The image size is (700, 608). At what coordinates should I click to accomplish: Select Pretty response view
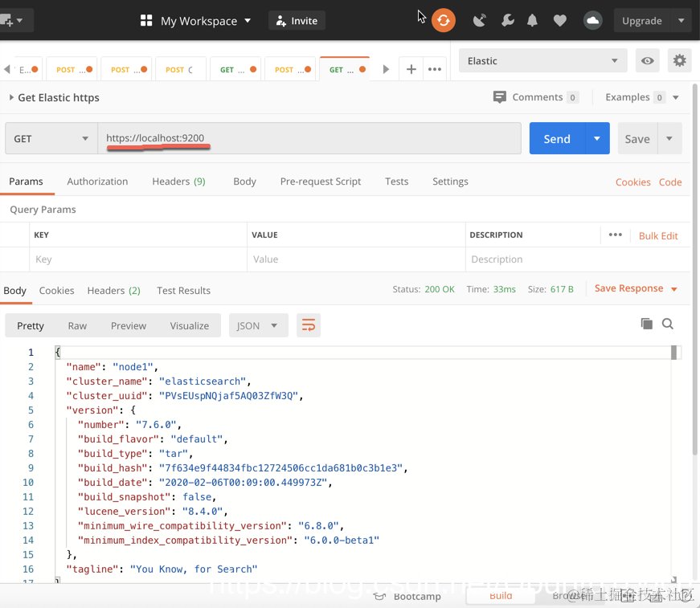click(31, 325)
